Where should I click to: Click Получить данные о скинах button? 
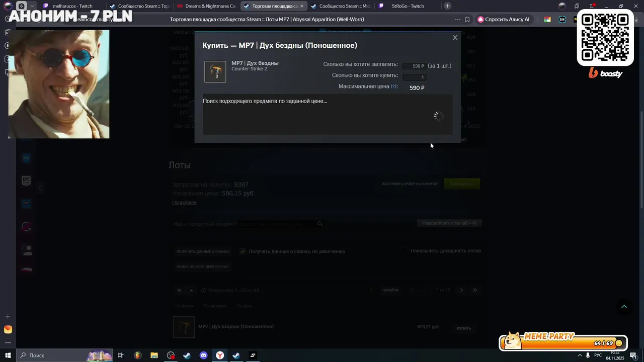click(203, 251)
